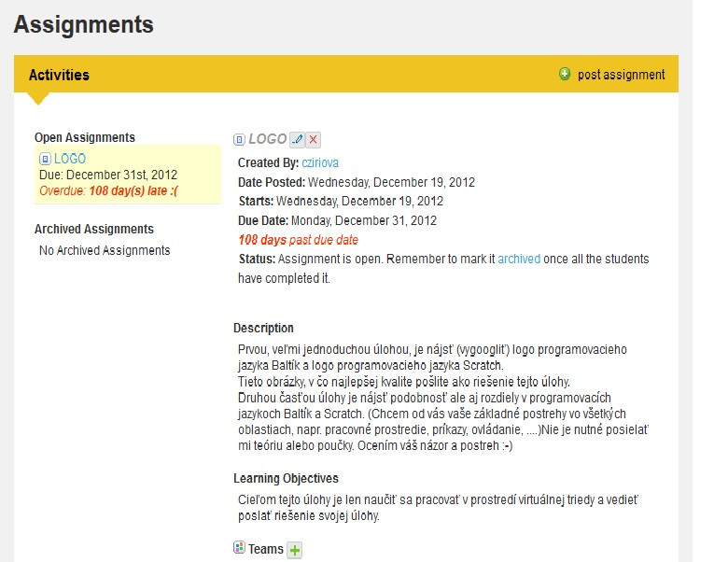Click the document icon before the LOGO title

pyautogui.click(x=239, y=139)
